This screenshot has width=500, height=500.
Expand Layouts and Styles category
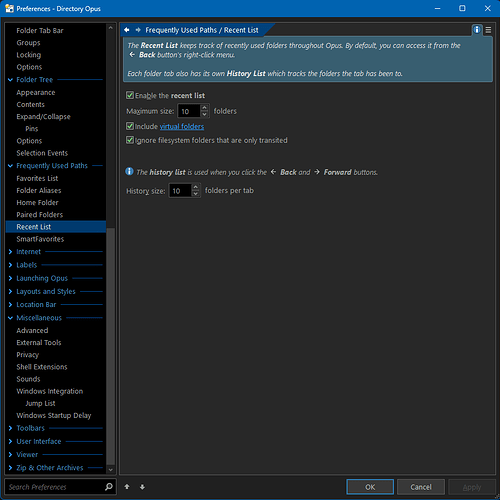(10, 291)
